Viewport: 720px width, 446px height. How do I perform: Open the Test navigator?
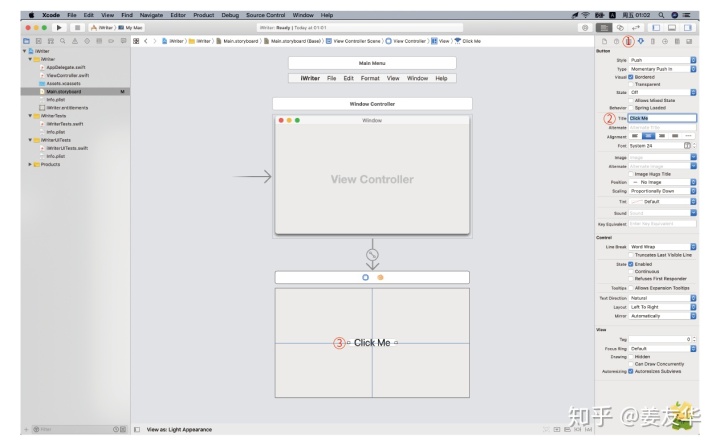tap(87, 41)
